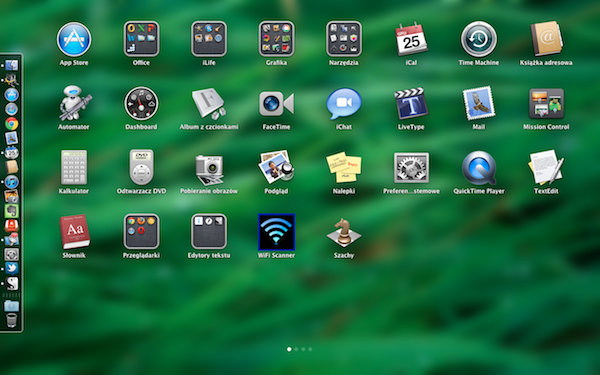The image size is (600, 375).
Task: Open Dashboard
Action: (141, 103)
